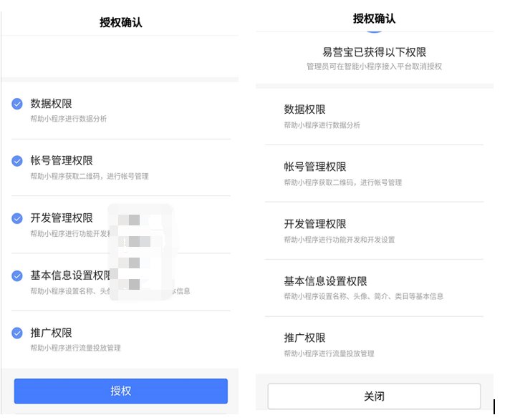The image size is (510, 420).
Task: Uncheck the 数据权限 checkbox
Action: (x=17, y=104)
